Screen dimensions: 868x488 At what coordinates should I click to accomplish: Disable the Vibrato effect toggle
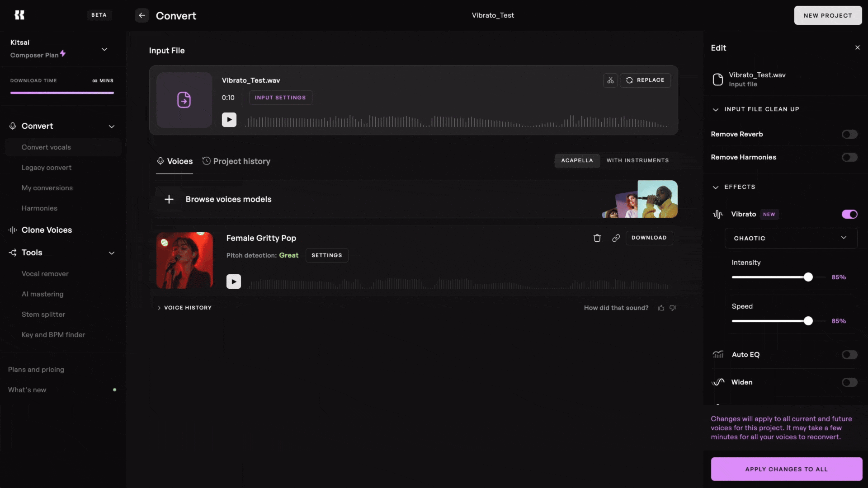(x=849, y=214)
